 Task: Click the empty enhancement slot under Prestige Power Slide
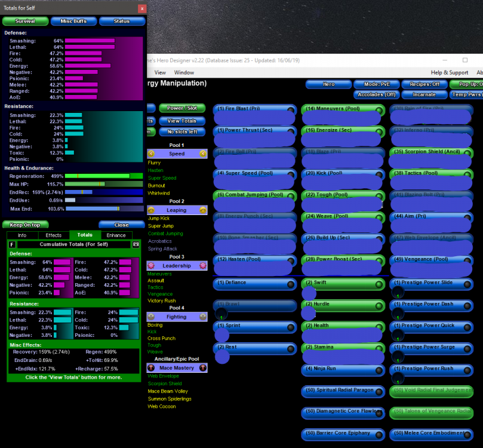pyautogui.click(x=397, y=293)
